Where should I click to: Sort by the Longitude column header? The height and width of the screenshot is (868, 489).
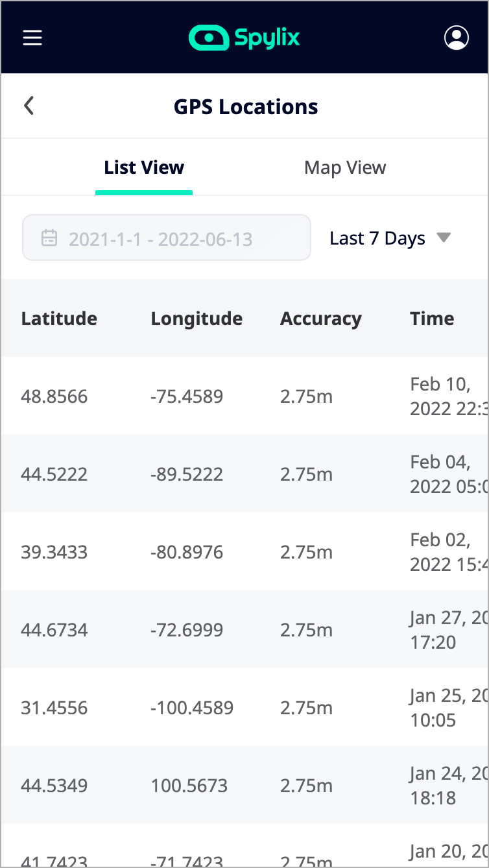(x=197, y=319)
